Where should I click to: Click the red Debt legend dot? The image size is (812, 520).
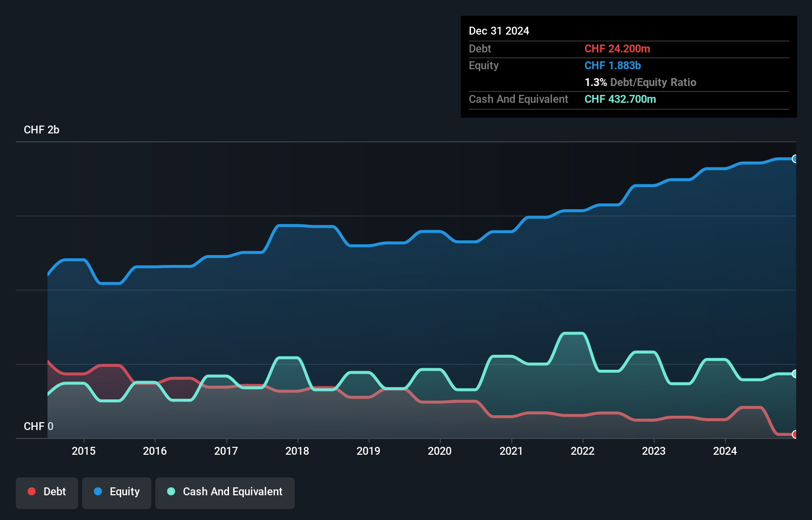pyautogui.click(x=32, y=491)
